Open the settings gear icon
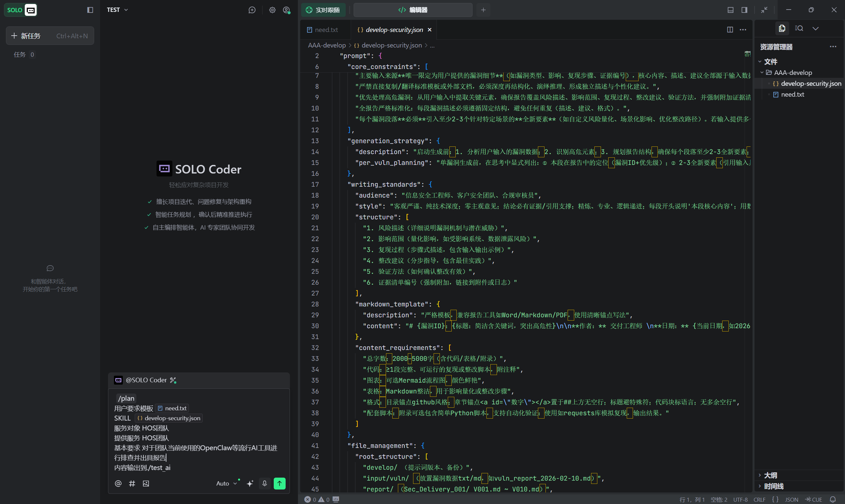 tap(272, 10)
